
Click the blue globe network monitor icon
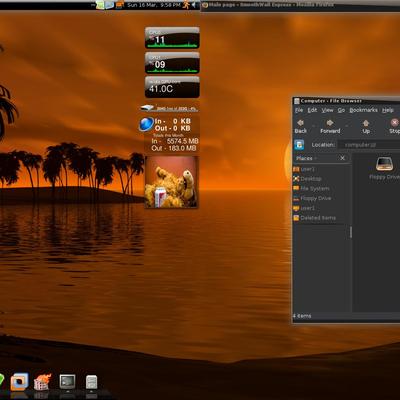click(146, 124)
